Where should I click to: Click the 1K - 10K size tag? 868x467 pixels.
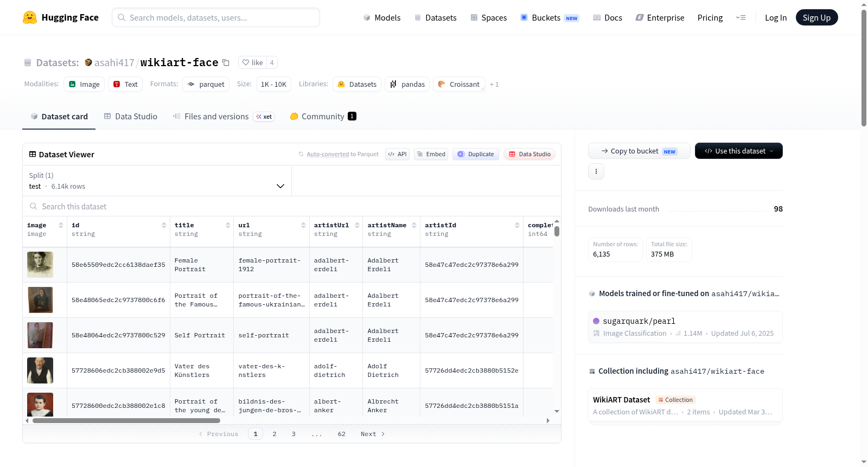[x=273, y=84]
